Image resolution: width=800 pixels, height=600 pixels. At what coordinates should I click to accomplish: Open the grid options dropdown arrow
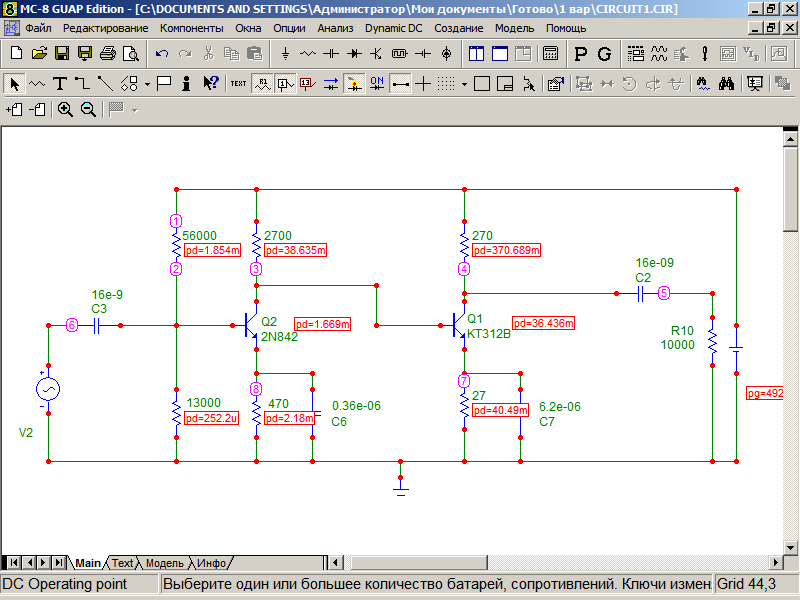[464, 83]
